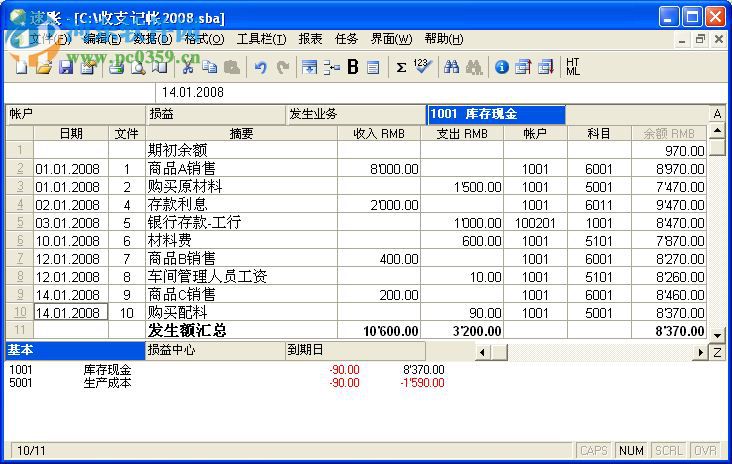Open print preview magnifier icon

point(138,67)
